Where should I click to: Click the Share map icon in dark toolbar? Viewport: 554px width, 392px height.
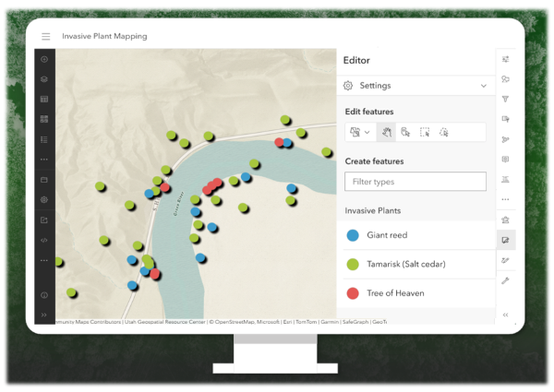(x=44, y=220)
